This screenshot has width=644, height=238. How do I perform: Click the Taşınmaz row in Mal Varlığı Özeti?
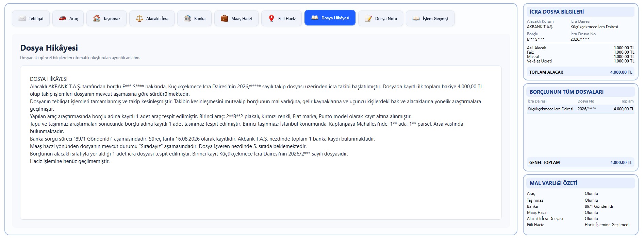pyautogui.click(x=580, y=200)
